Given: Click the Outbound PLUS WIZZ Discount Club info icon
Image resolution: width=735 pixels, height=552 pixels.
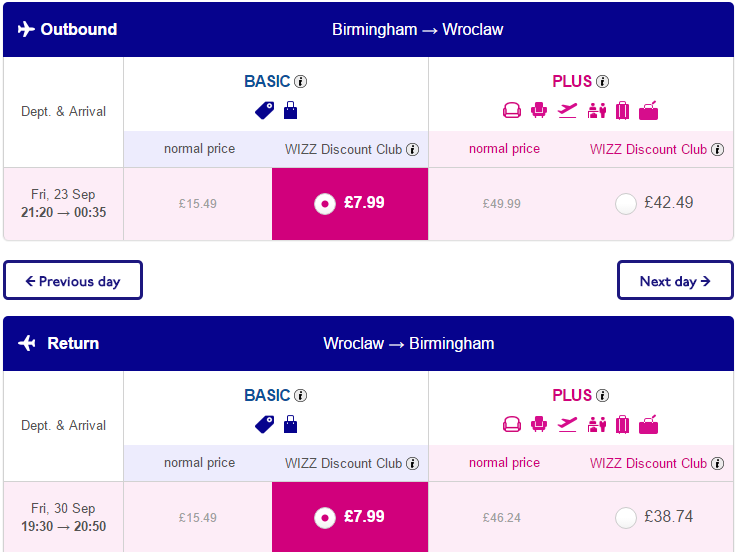Looking at the screenshot, I should (x=717, y=149).
